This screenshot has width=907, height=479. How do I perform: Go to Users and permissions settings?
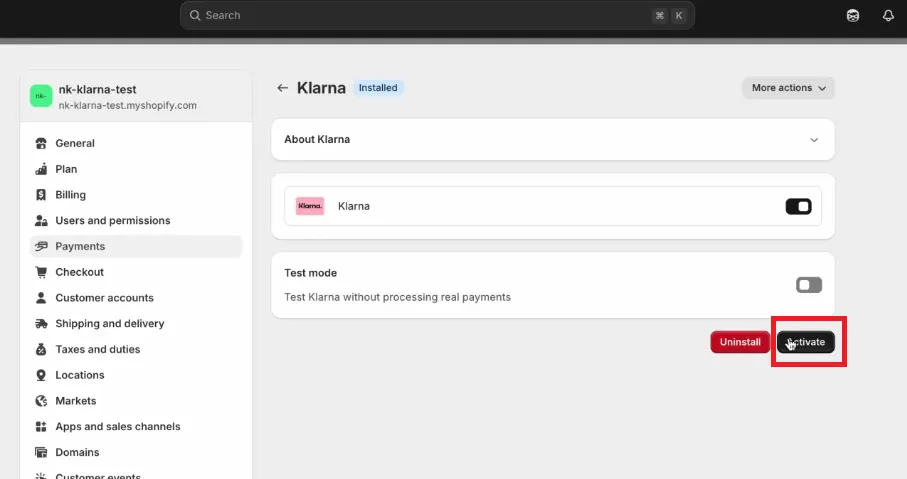click(112, 221)
